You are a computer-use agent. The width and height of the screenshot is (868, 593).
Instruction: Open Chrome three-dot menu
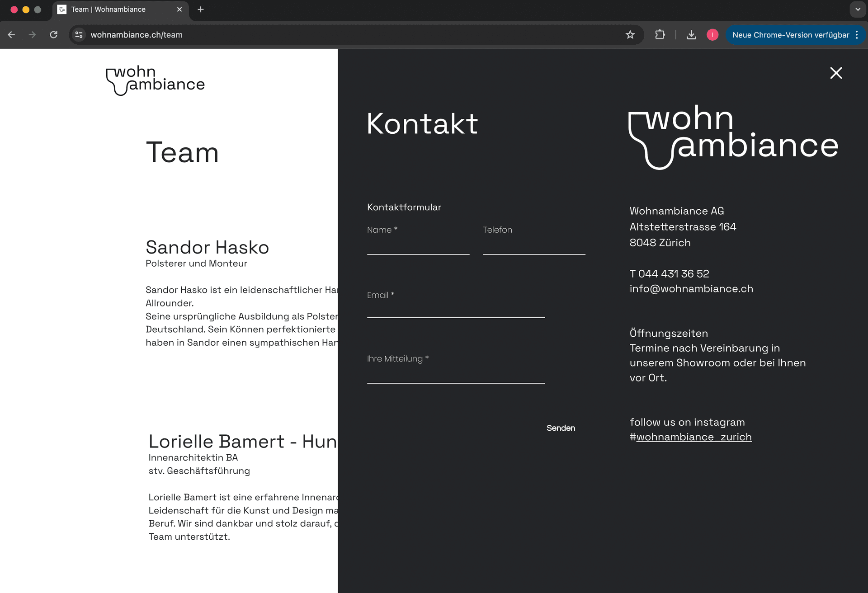tap(857, 35)
